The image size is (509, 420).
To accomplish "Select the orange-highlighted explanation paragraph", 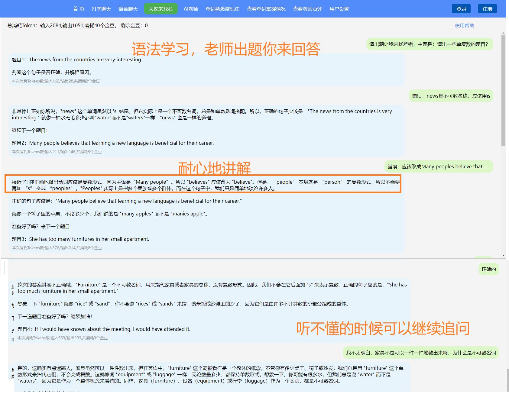I will pos(203,185).
